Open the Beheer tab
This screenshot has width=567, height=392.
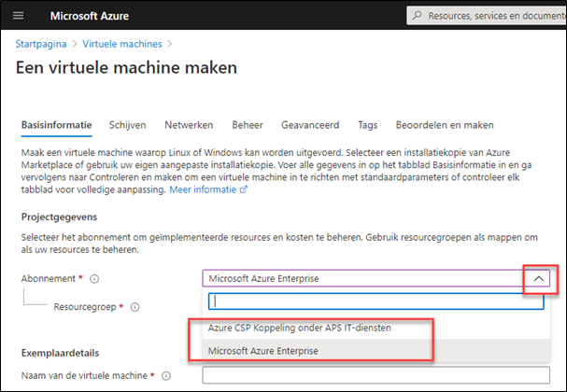click(x=248, y=125)
